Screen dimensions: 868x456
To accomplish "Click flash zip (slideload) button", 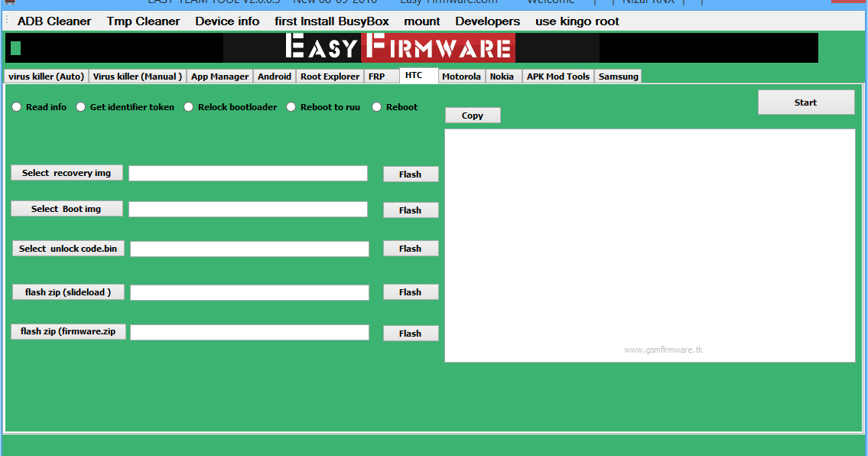I will pyautogui.click(x=68, y=292).
